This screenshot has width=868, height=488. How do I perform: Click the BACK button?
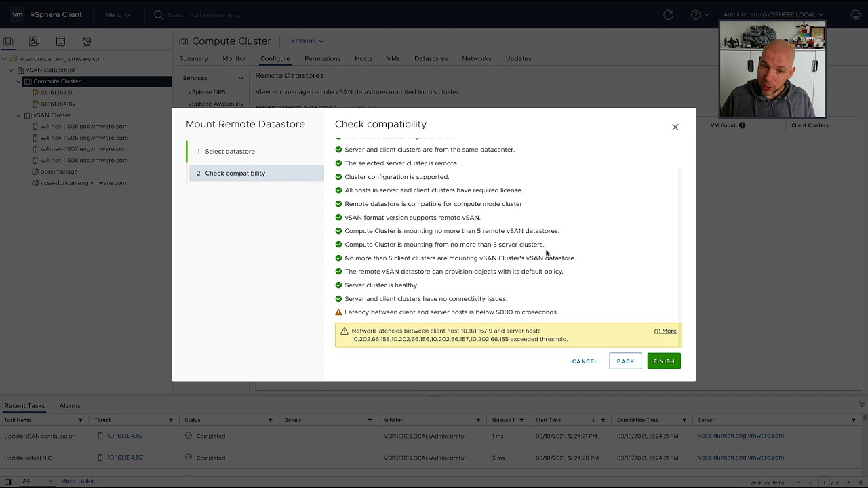tap(625, 361)
